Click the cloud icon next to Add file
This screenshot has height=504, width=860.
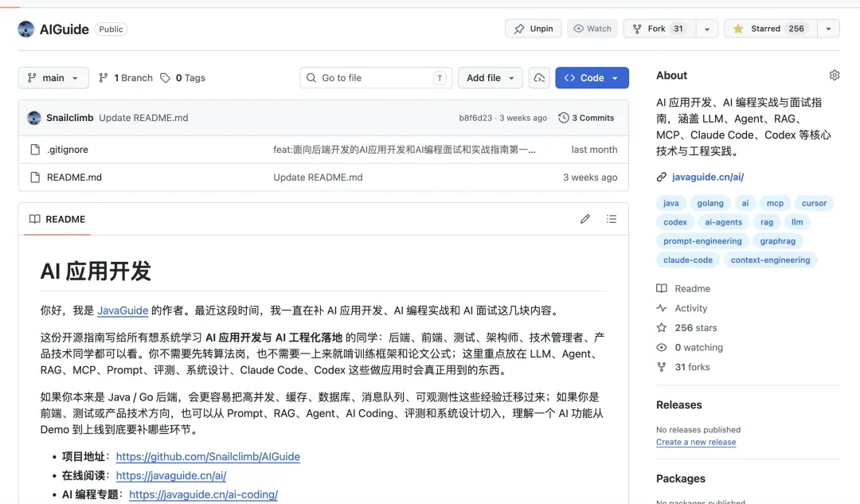(539, 78)
